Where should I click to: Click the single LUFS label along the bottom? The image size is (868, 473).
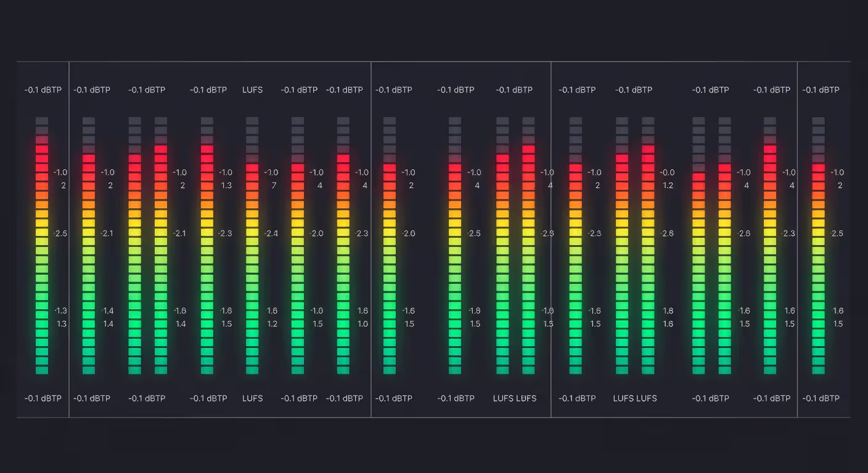[253, 398]
